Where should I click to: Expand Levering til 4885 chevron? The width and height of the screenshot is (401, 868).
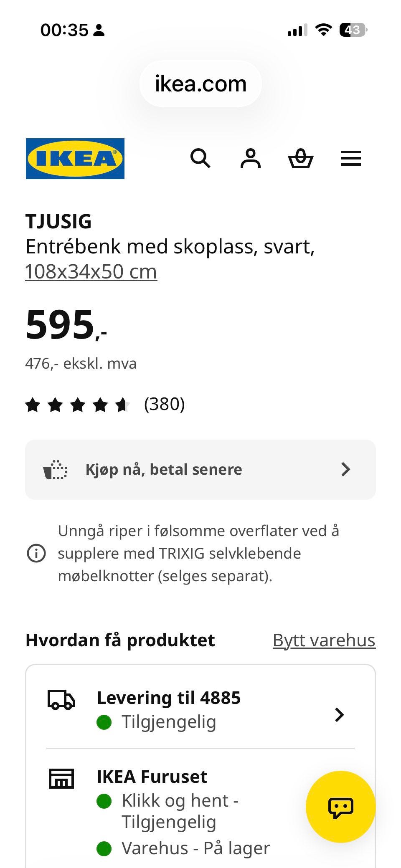tap(340, 715)
